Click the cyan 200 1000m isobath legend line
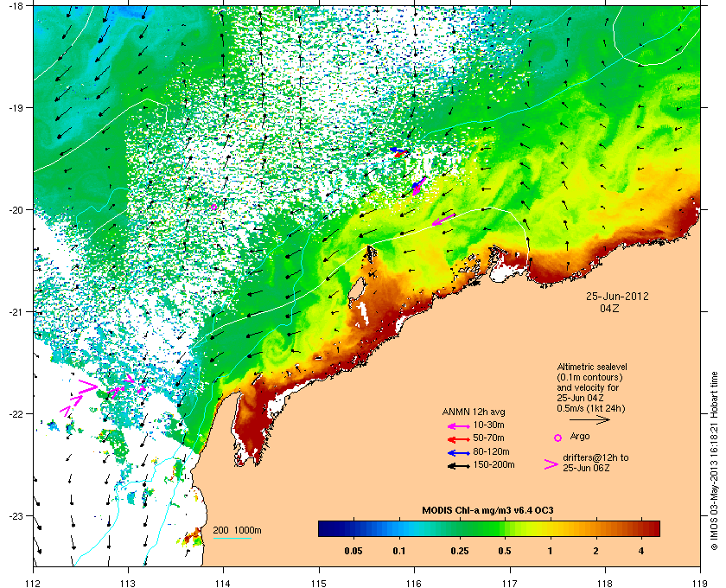Image resolution: width=726 pixels, height=588 pixels. click(x=232, y=539)
